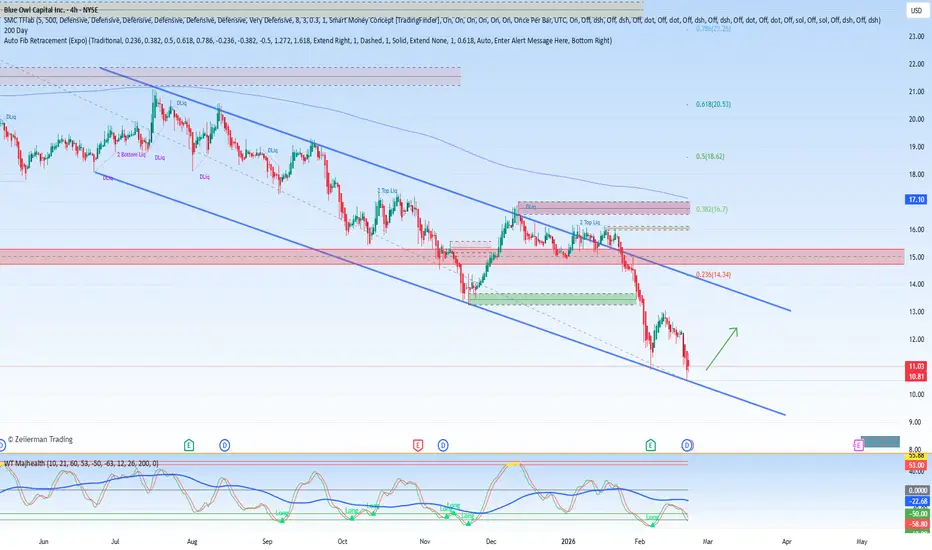The height and width of the screenshot is (550, 932).
Task: Open the dividend marker in November
Action: [443, 445]
